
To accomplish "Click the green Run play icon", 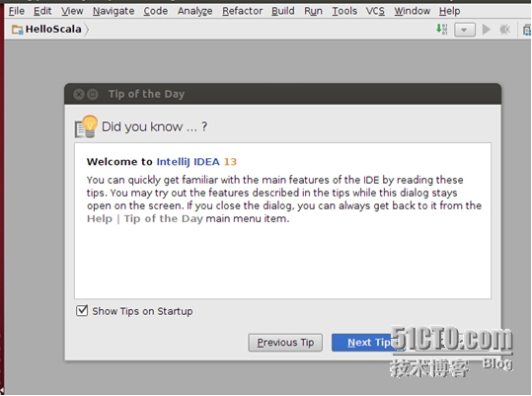I will pos(487,30).
